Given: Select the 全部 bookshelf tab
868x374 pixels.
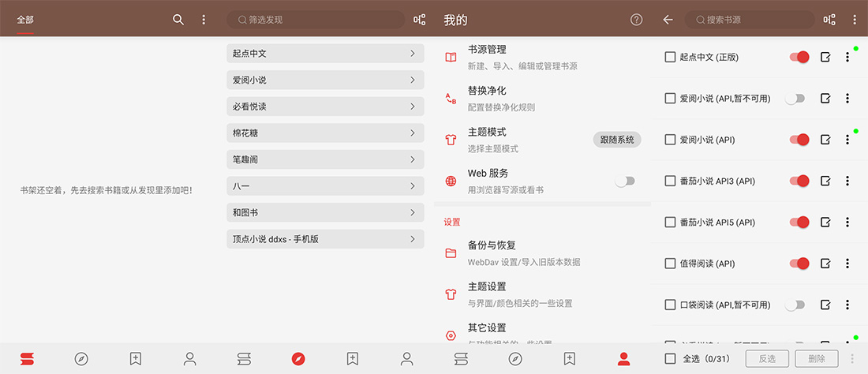Looking at the screenshot, I should (25, 20).
